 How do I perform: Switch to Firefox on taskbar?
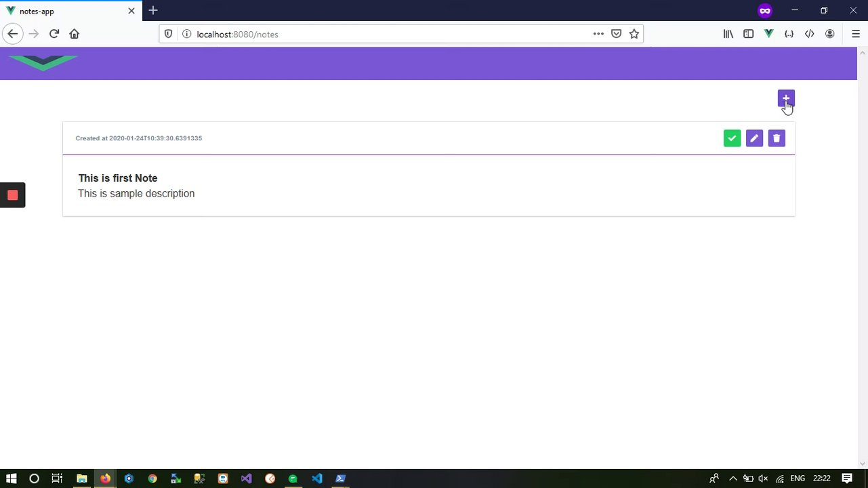105,479
